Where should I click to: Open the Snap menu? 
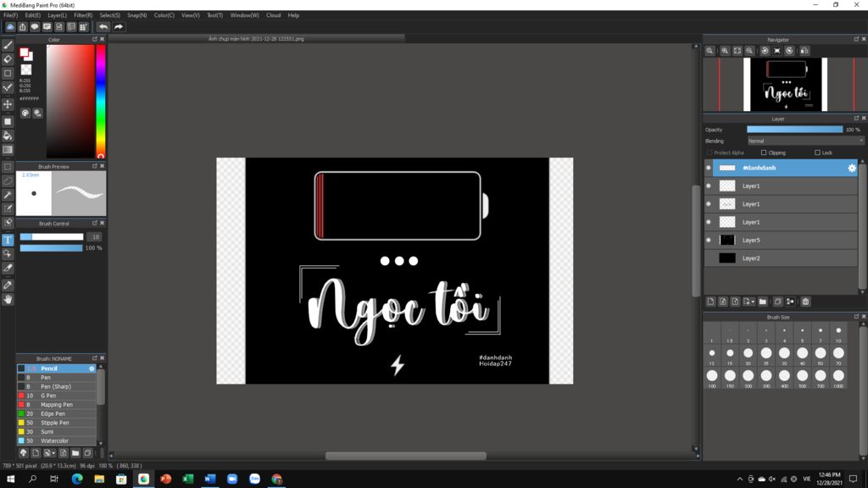tap(136, 15)
